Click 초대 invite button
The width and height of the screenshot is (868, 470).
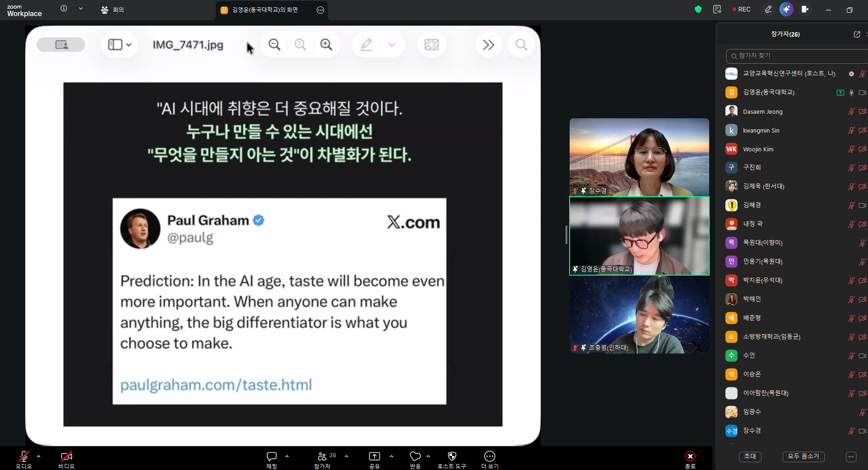click(750, 456)
